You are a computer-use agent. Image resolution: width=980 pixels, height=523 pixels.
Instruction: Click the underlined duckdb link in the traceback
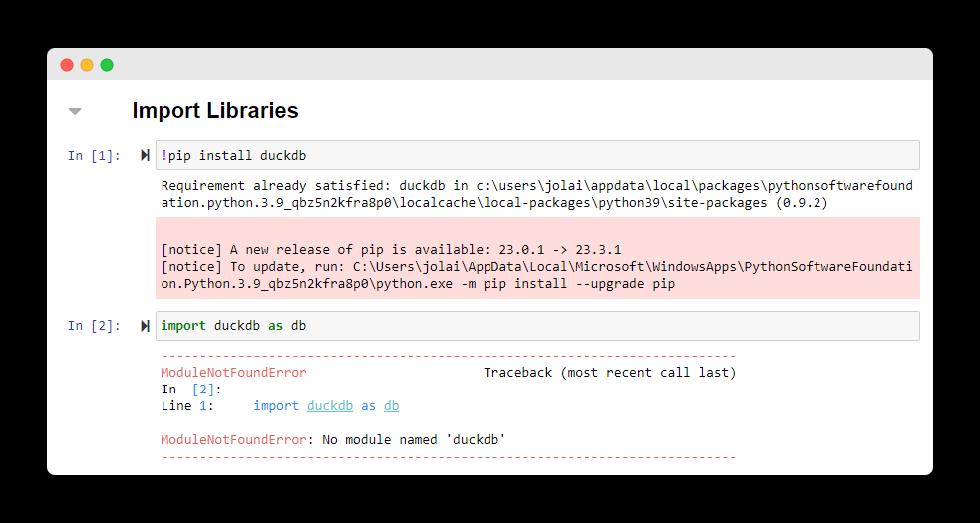click(330, 406)
